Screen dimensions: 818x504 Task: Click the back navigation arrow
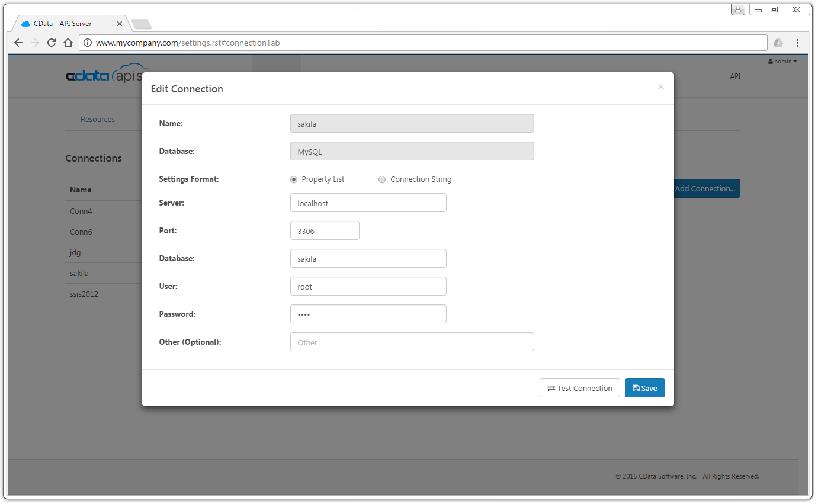pos(18,43)
